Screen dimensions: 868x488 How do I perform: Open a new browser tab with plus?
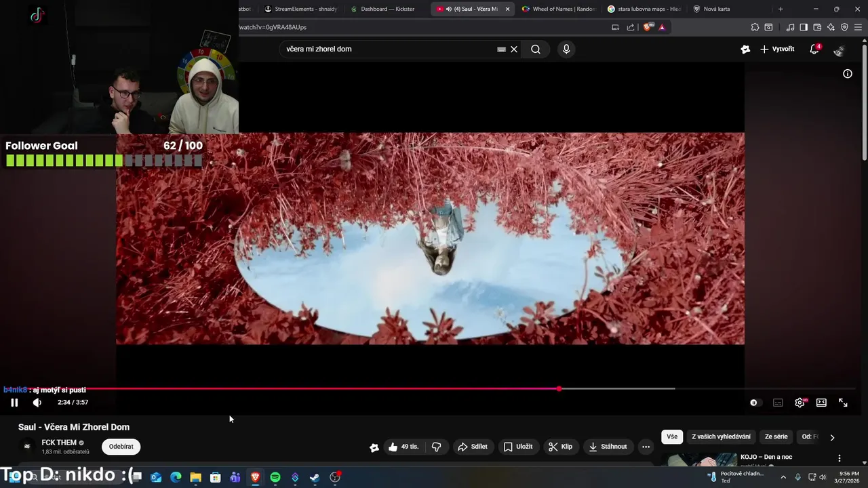[x=781, y=9]
